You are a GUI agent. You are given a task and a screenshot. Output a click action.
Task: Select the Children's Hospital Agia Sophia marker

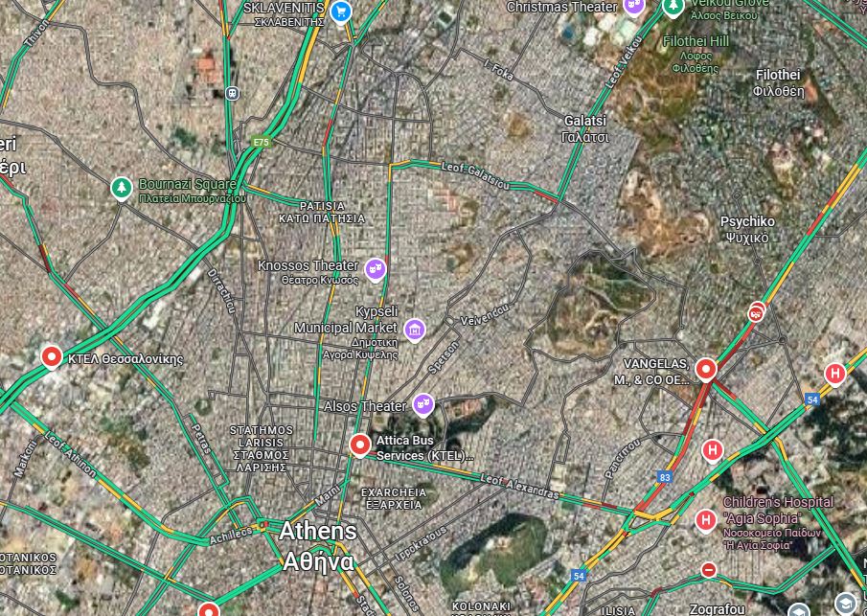[x=705, y=520]
